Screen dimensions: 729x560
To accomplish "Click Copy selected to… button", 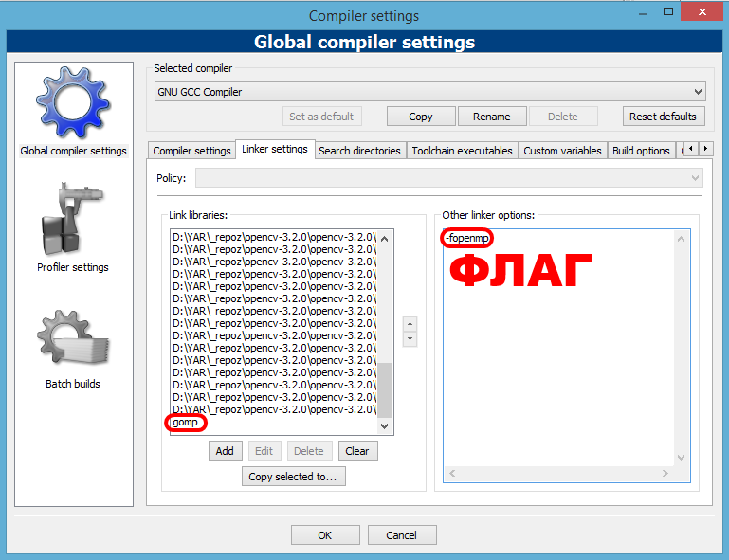I will [293, 477].
